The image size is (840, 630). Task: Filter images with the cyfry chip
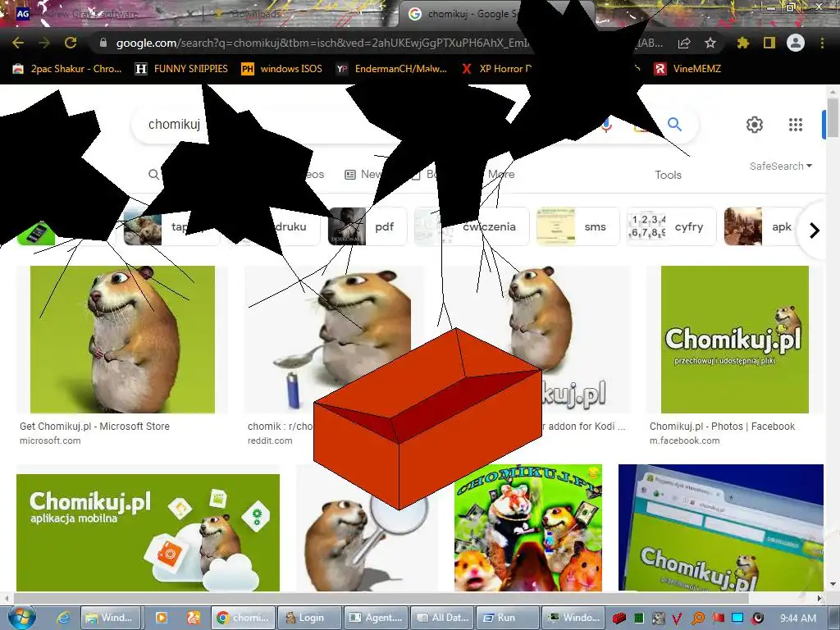click(x=671, y=226)
